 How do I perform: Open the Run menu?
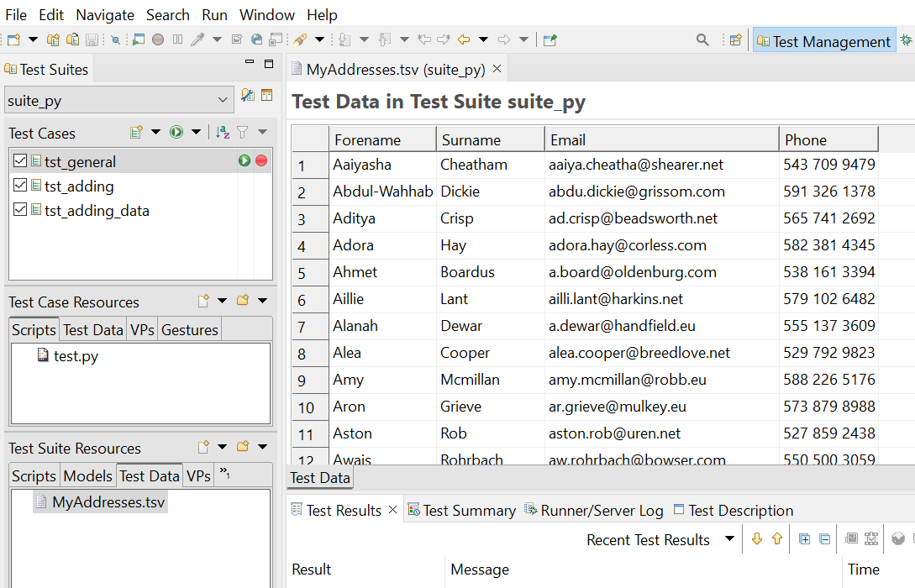click(x=214, y=14)
